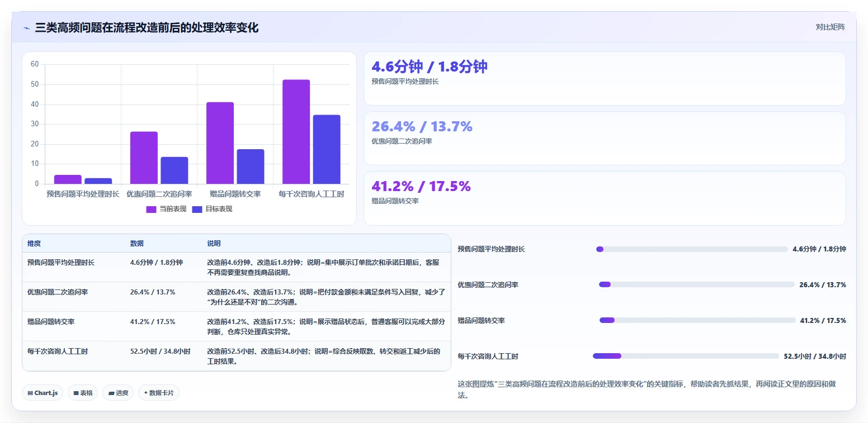Click the description starting 改造前4.6分钟

point(323,267)
